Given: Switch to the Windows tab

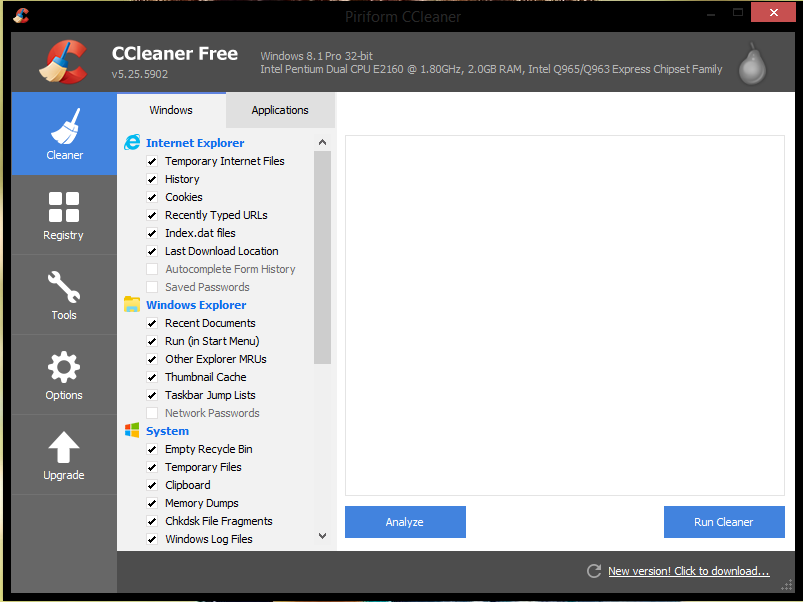Looking at the screenshot, I should [171, 110].
